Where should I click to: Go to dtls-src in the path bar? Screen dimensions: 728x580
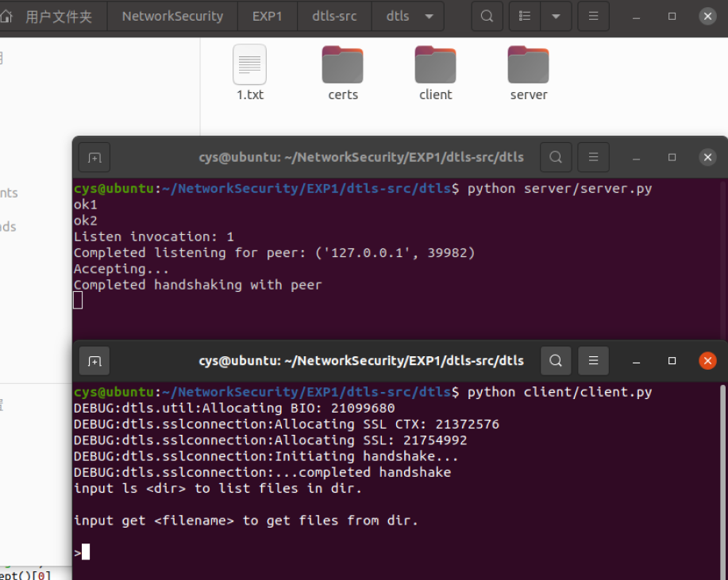(334, 16)
